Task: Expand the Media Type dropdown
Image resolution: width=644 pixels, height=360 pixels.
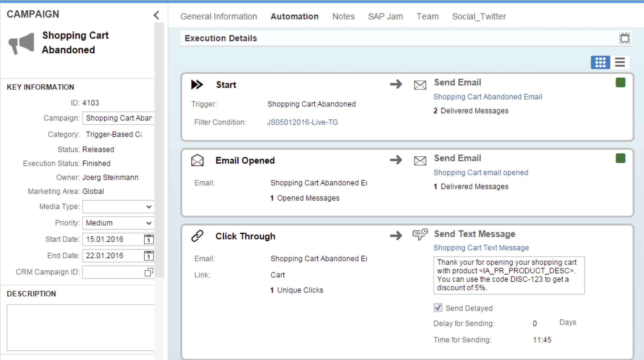Action: tap(149, 207)
